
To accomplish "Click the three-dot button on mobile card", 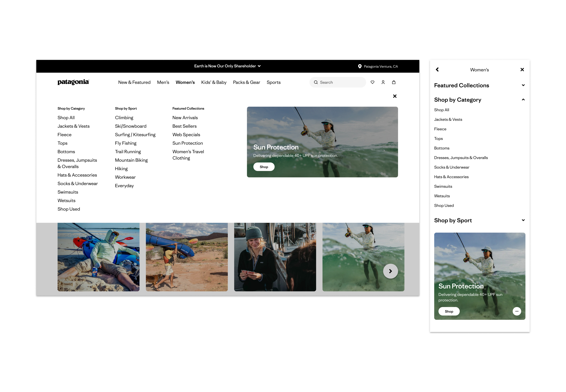I will point(517,311).
